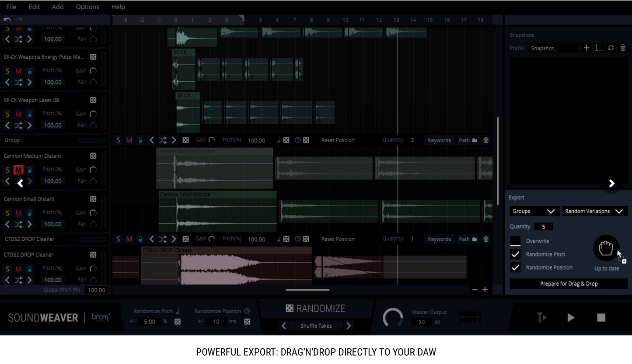Open the Keywords panel on the Group lane
632x364 pixels.
click(x=439, y=140)
